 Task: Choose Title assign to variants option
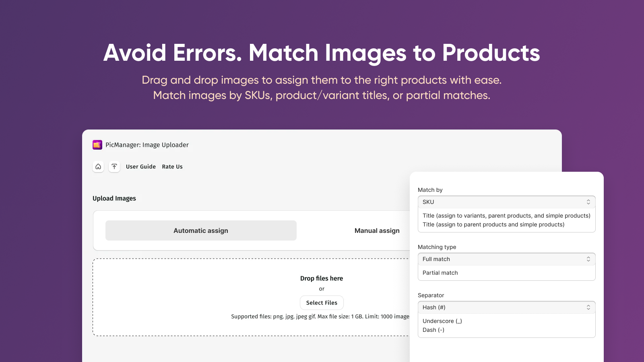coord(506,216)
